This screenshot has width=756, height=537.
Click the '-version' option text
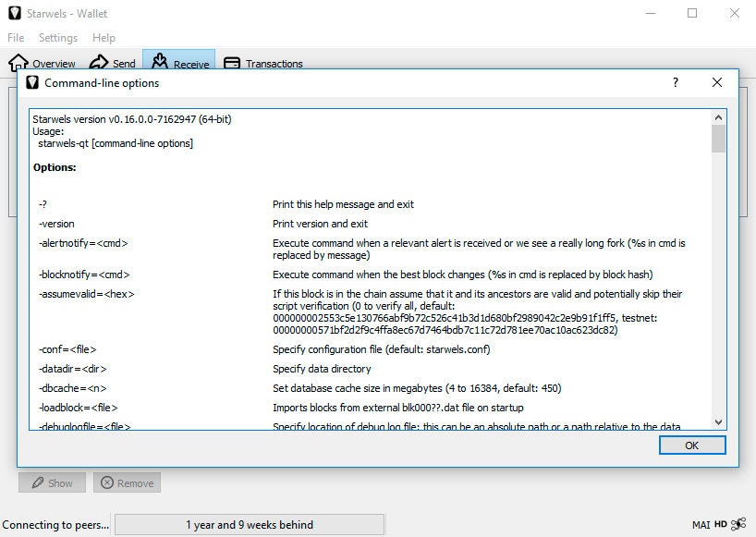click(57, 224)
